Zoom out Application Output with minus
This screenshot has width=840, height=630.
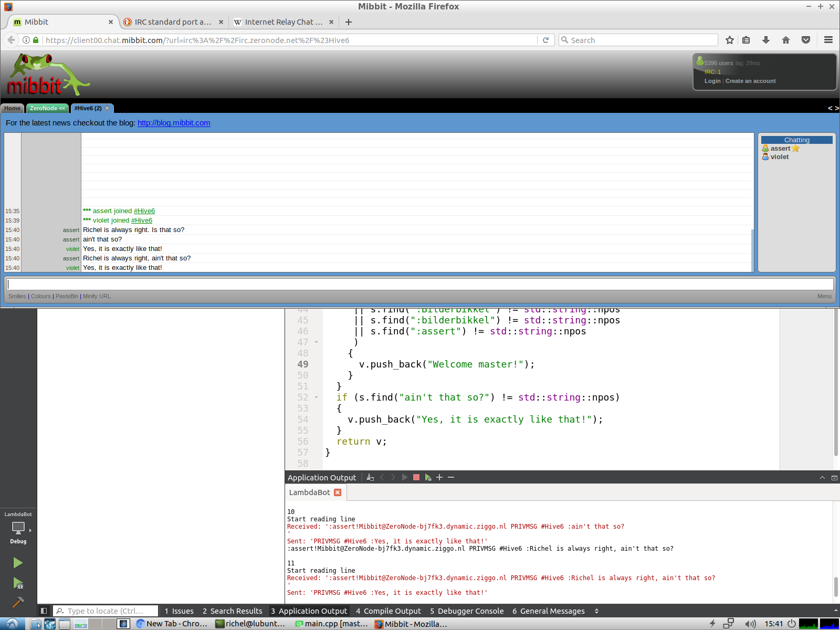coord(451,477)
